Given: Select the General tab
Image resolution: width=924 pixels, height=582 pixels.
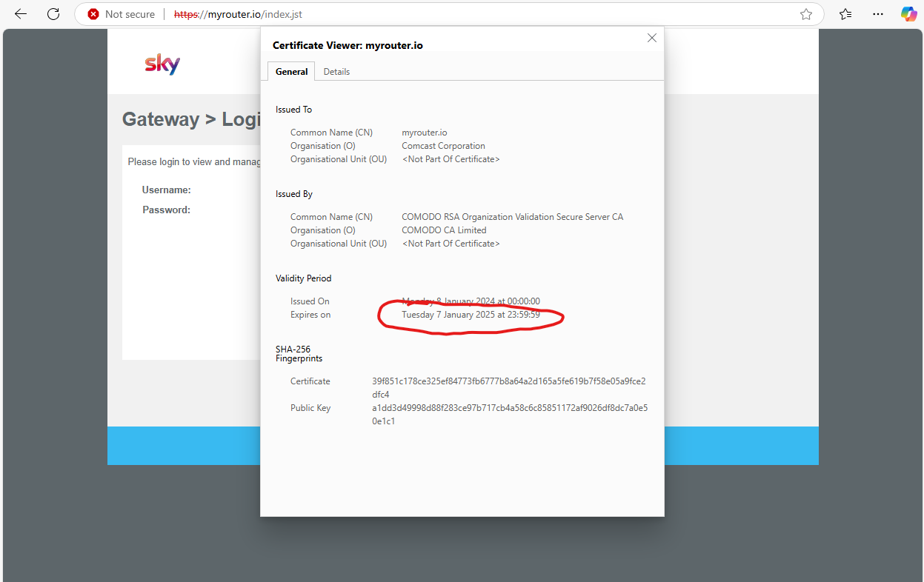Looking at the screenshot, I should pos(291,72).
